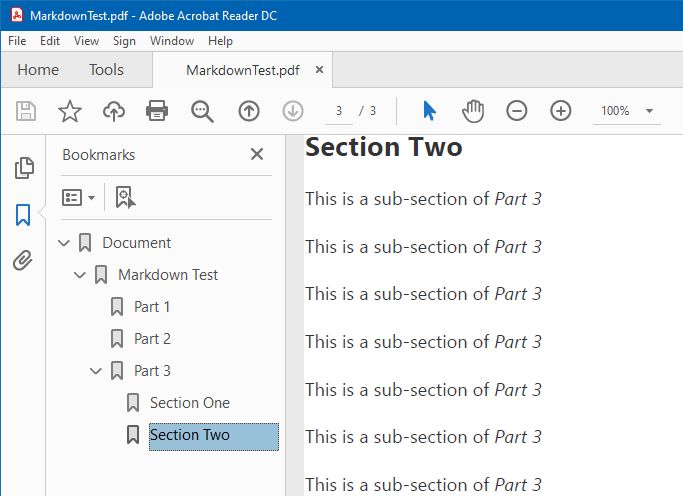Open the Window menu

coord(172,41)
